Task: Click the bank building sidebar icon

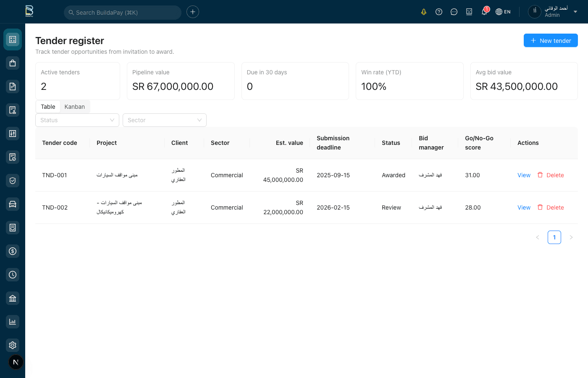Action: [x=13, y=298]
